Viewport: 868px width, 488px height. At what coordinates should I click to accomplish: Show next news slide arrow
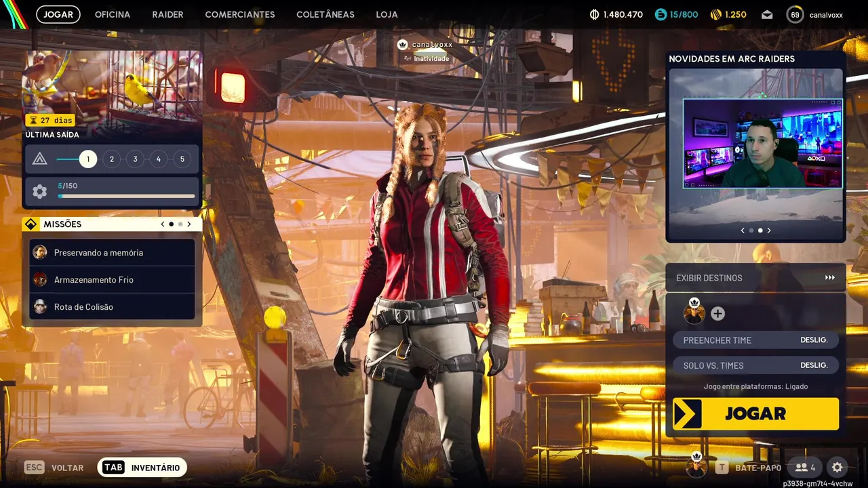(x=768, y=230)
